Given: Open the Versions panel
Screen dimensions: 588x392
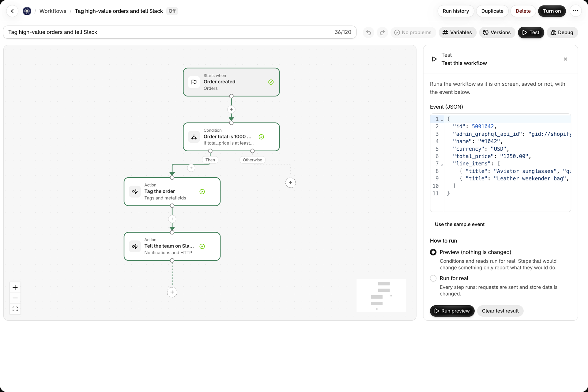Looking at the screenshot, I should coord(497,32).
